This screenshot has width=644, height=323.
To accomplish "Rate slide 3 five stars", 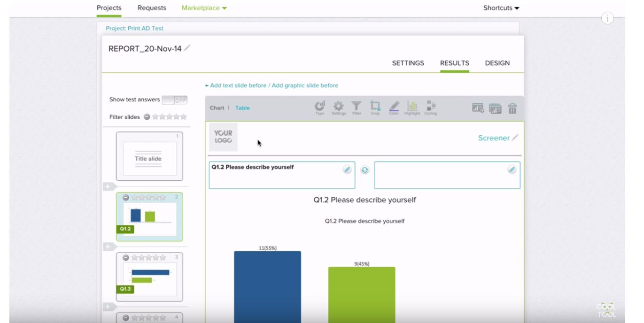I will tap(163, 258).
